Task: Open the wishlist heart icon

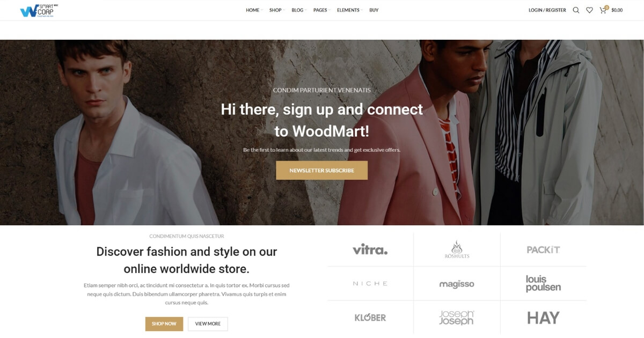Action: pos(589,10)
